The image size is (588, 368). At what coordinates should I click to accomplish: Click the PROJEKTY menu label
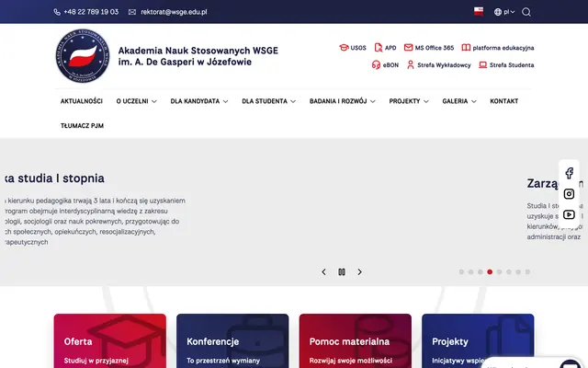[404, 101]
